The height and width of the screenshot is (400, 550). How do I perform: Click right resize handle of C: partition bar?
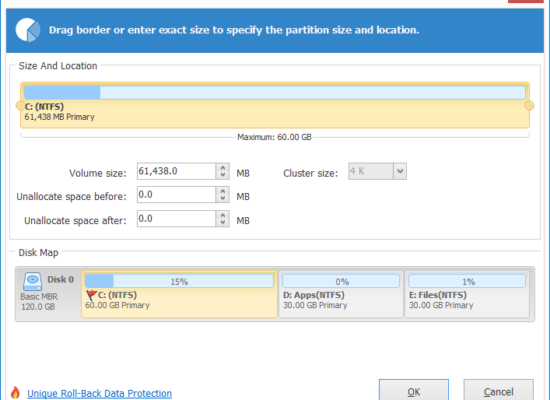tap(529, 106)
